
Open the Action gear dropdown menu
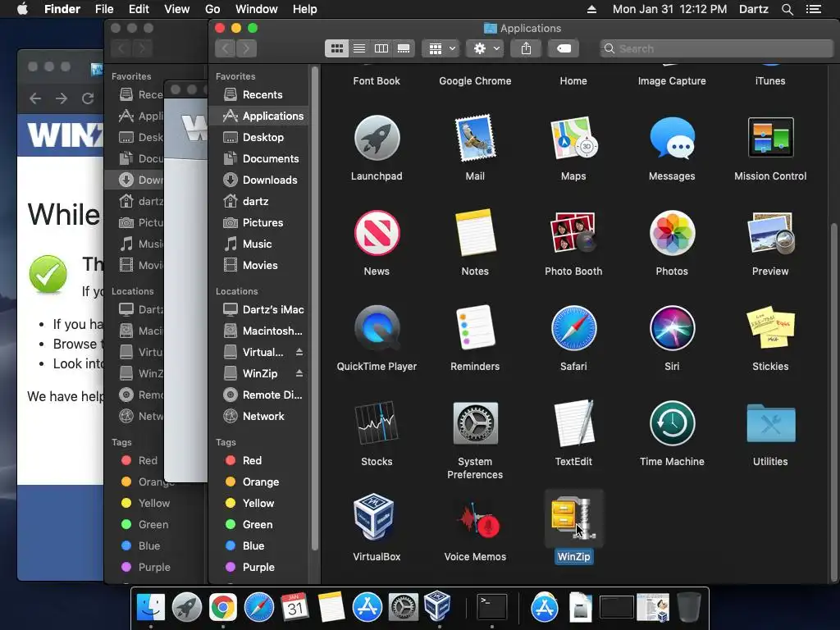click(x=486, y=48)
